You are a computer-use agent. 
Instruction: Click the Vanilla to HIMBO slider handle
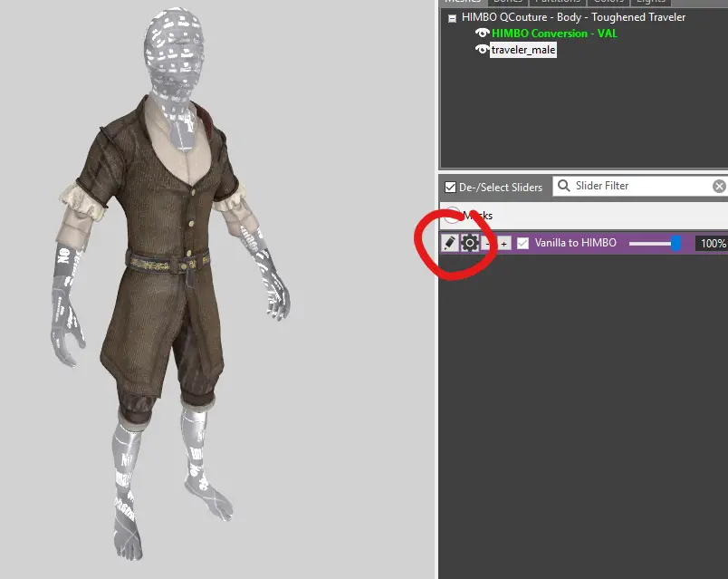tap(676, 243)
